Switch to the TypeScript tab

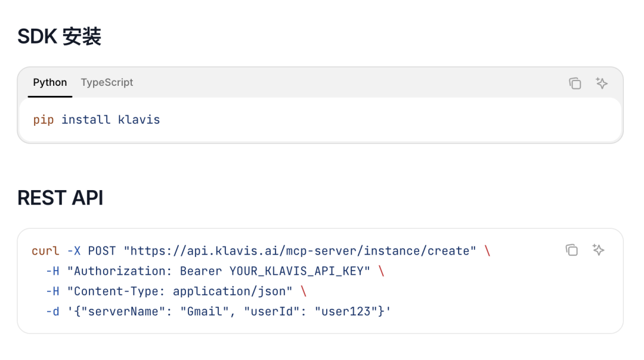coord(107,82)
